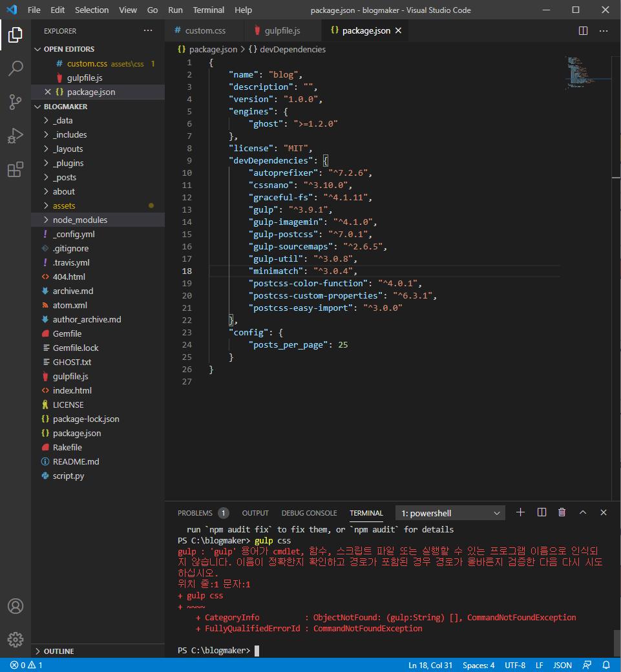
Task: Open editor more actions ellipsis
Action: click(x=604, y=30)
